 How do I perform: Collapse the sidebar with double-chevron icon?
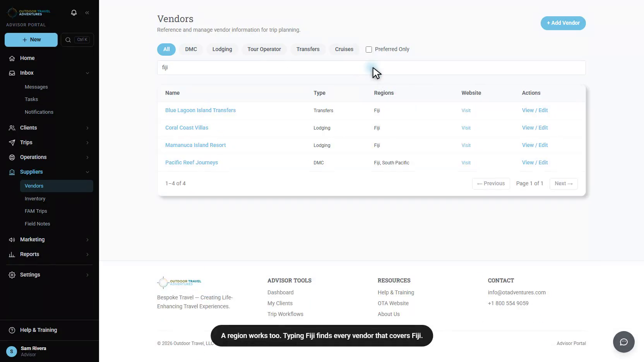click(x=87, y=13)
